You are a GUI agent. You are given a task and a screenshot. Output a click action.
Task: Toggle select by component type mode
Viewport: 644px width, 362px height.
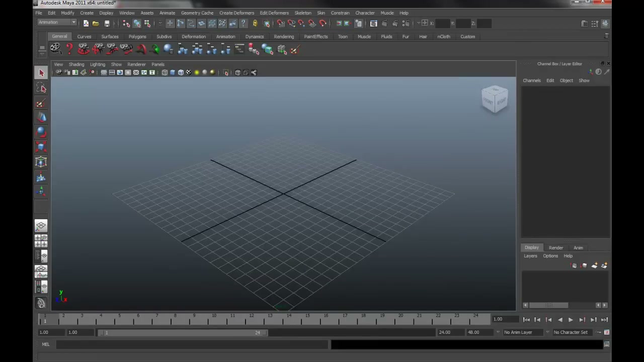(x=147, y=23)
